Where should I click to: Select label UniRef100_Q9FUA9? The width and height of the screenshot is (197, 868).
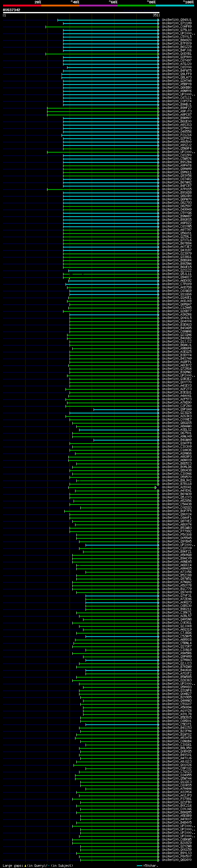tap(177, 410)
